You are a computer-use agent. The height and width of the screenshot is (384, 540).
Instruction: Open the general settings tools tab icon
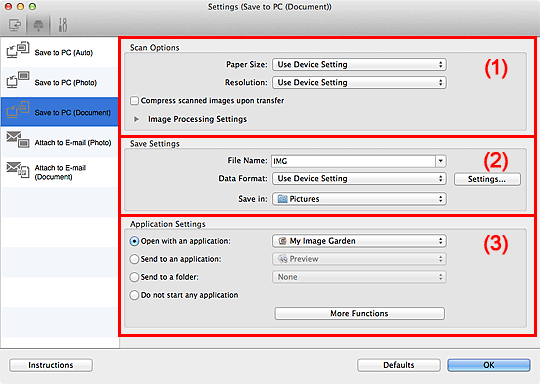click(63, 25)
